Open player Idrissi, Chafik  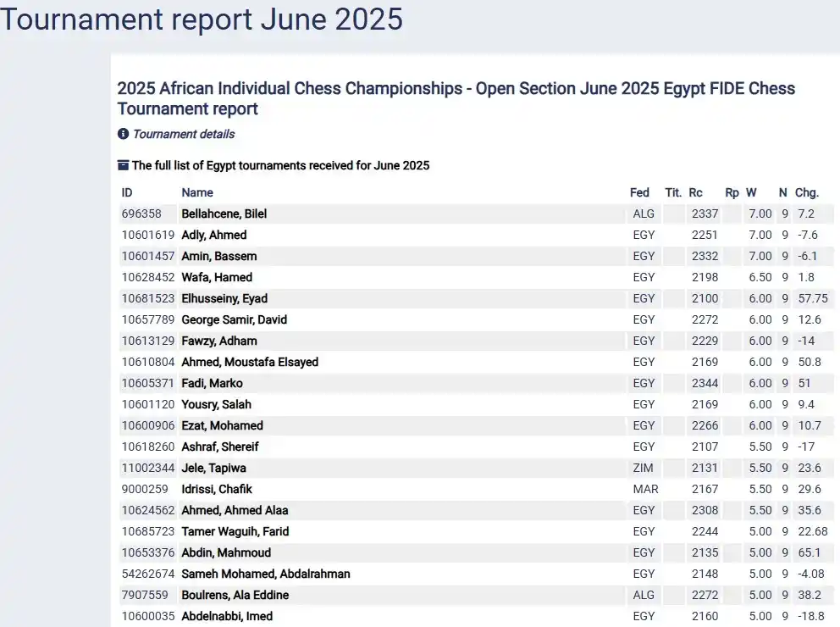tap(217, 489)
